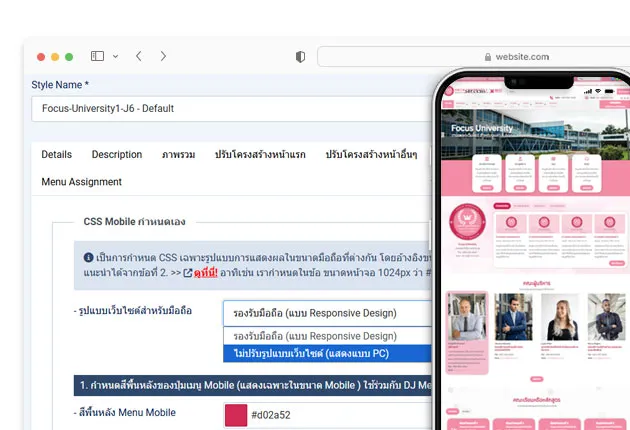Screen dimensions: 630x430
Task: Click the red Menu Mobile color swatch
Action: coord(236,415)
